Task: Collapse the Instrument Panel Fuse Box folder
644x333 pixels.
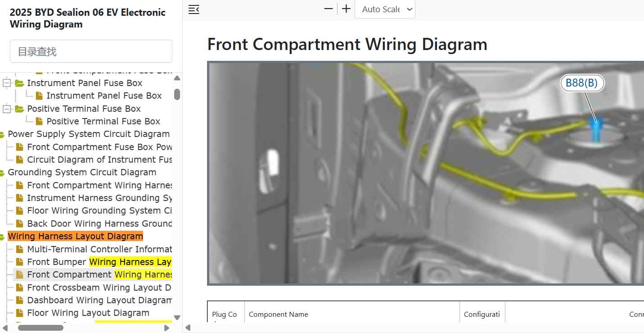Action: pyautogui.click(x=7, y=83)
